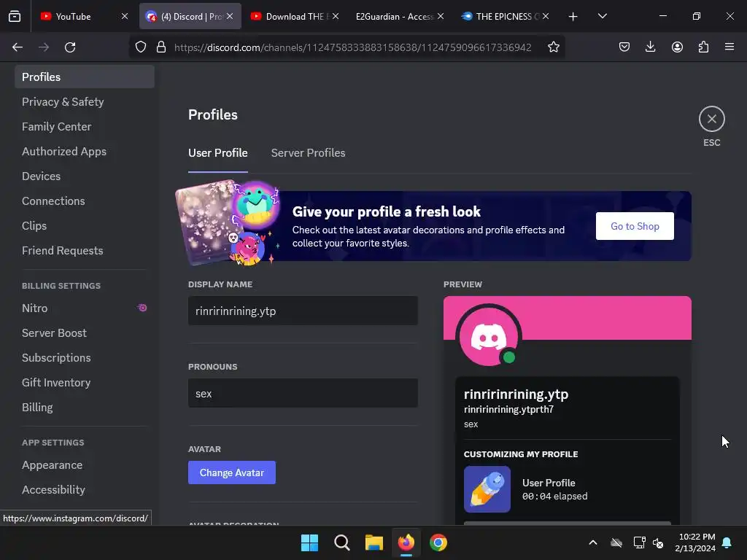Open Server Boost settings
This screenshot has height=560, width=747.
tap(85, 332)
